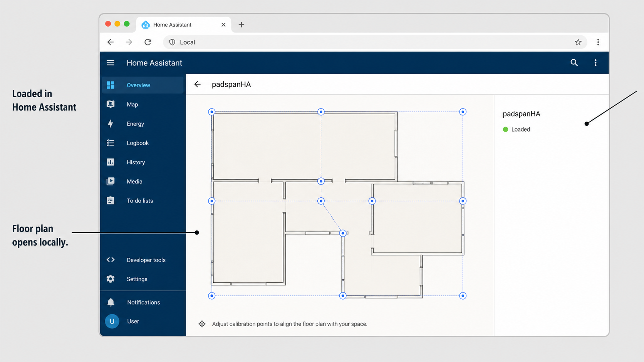Click the History chart icon
644x362 pixels.
point(111,162)
